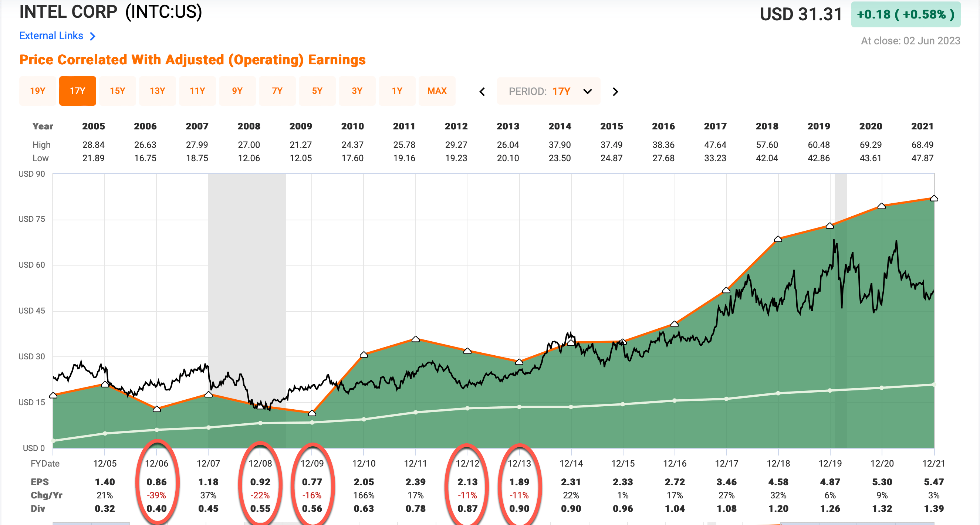Click the 2014 high value 37.90
This screenshot has height=525, width=980.
[560, 145]
